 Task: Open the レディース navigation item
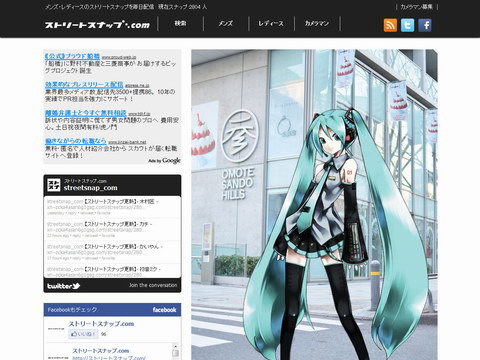271,23
